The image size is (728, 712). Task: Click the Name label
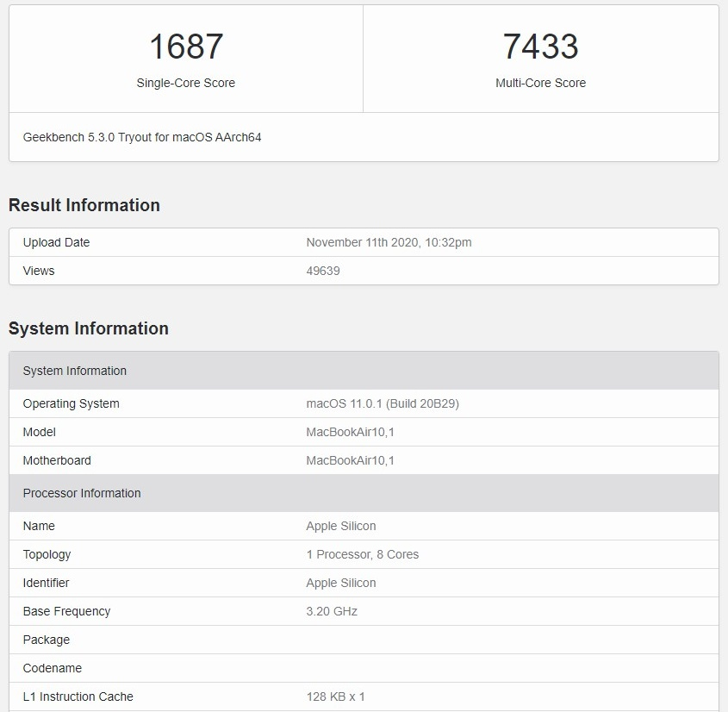[x=39, y=526]
